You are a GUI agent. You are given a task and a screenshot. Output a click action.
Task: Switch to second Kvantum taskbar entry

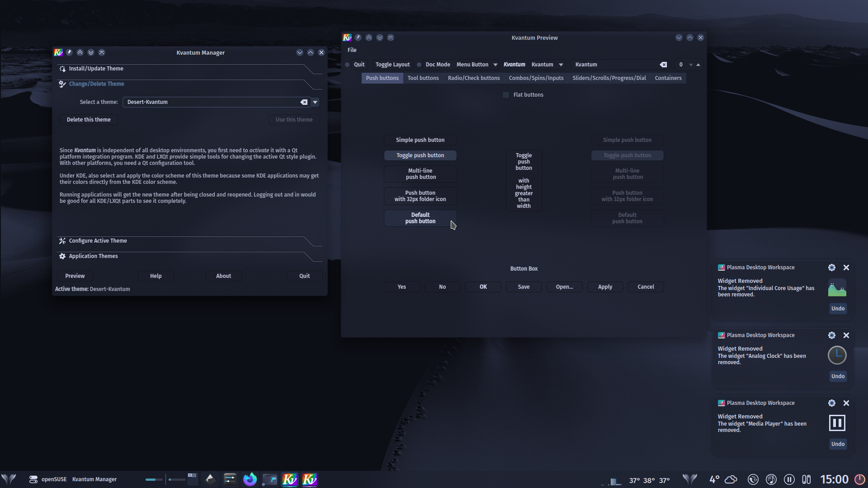[310, 479]
